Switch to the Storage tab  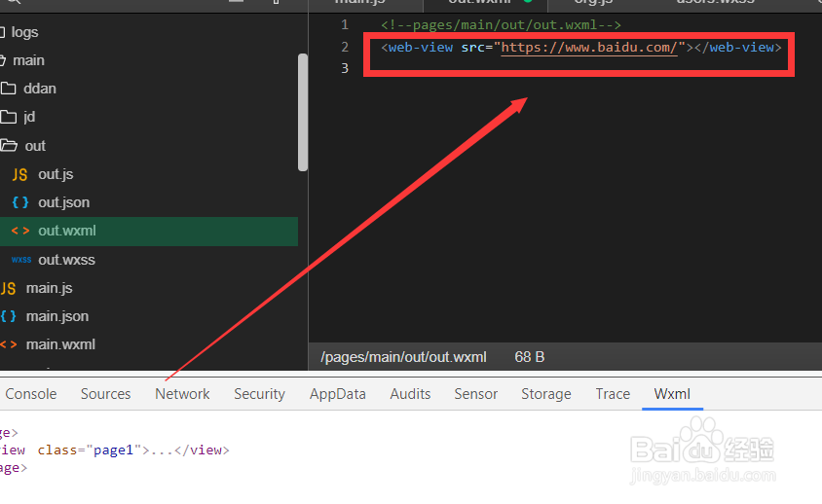[545, 394]
